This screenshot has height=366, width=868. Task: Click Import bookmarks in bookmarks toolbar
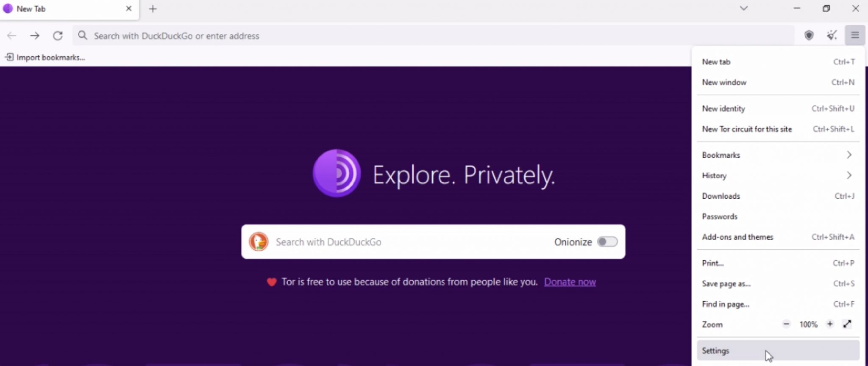45,58
